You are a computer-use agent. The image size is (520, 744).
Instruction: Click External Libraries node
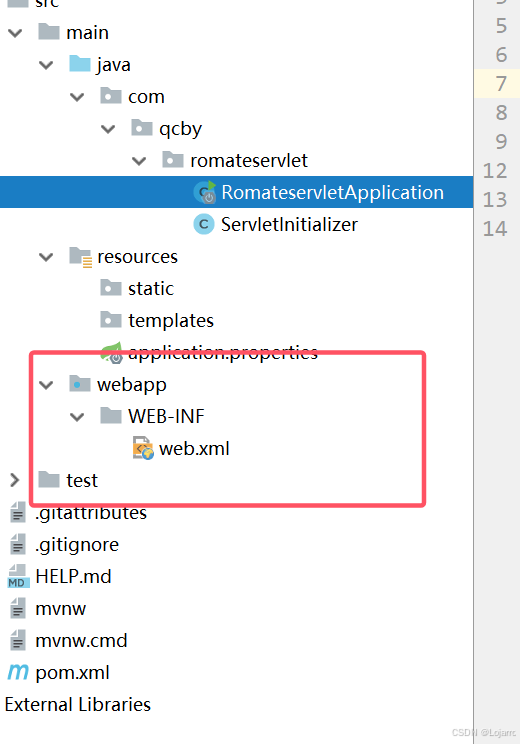point(78,705)
